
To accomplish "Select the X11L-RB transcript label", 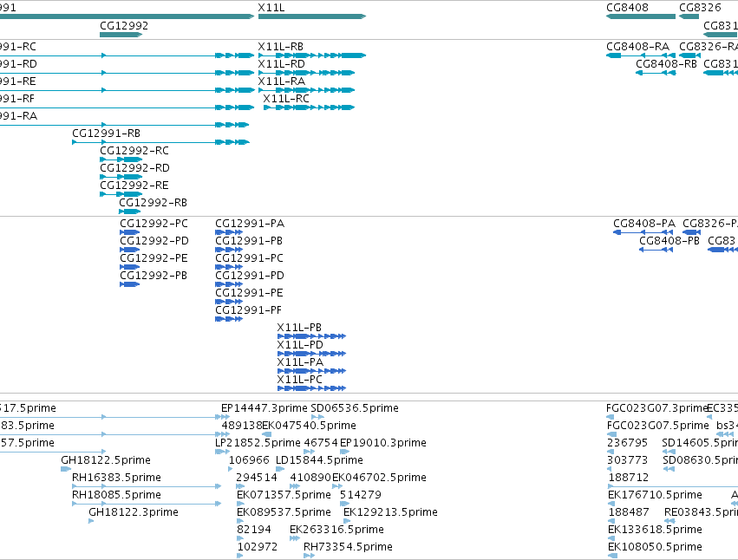I will pos(280,47).
